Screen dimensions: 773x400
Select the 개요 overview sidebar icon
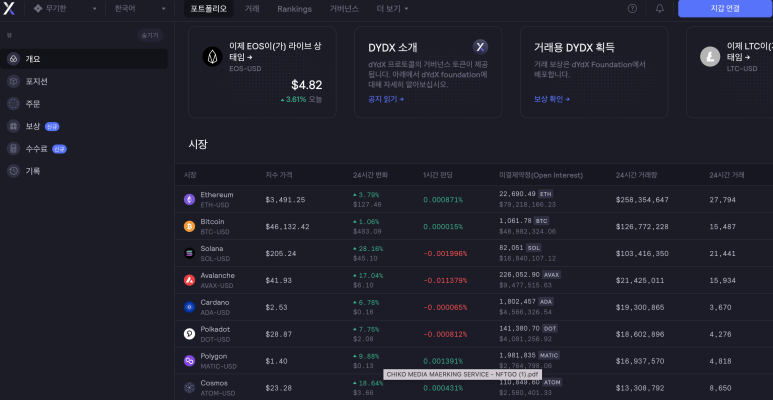(13, 59)
